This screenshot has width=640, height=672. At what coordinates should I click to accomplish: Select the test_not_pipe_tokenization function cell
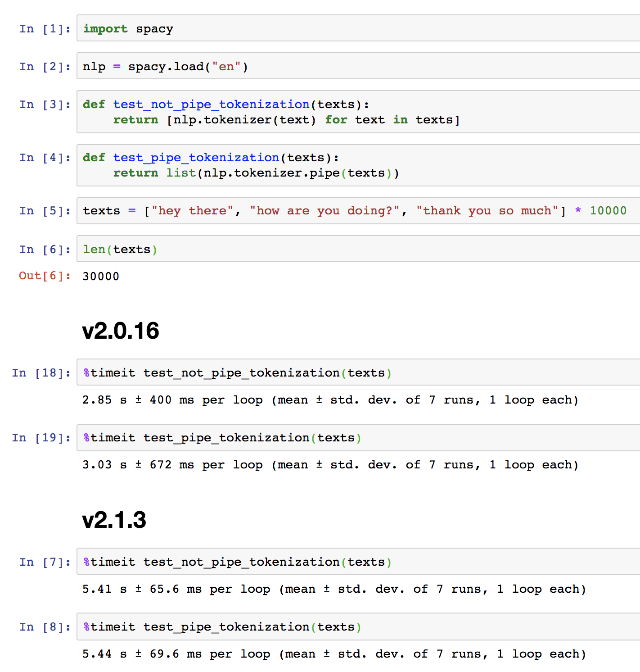coord(225,112)
